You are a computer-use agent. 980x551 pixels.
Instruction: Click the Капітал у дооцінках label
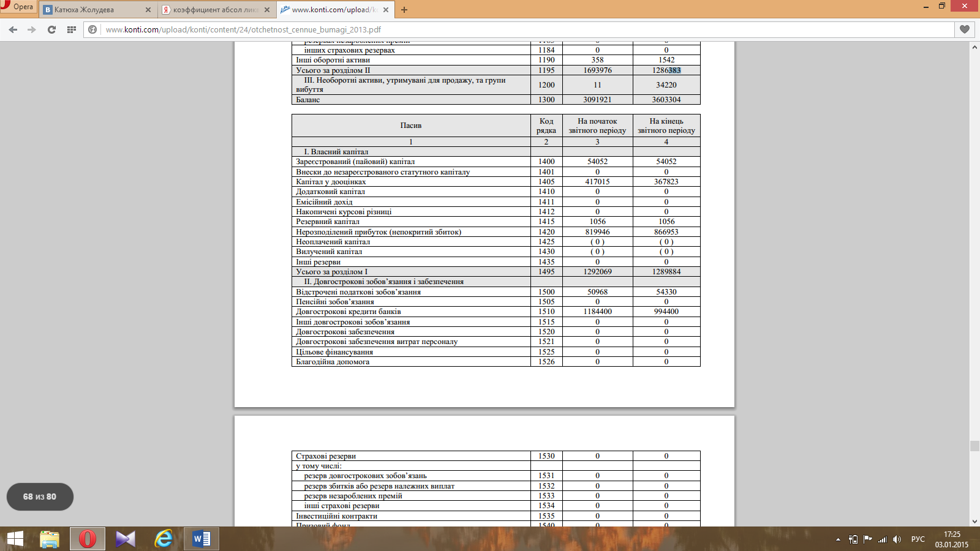coord(331,182)
